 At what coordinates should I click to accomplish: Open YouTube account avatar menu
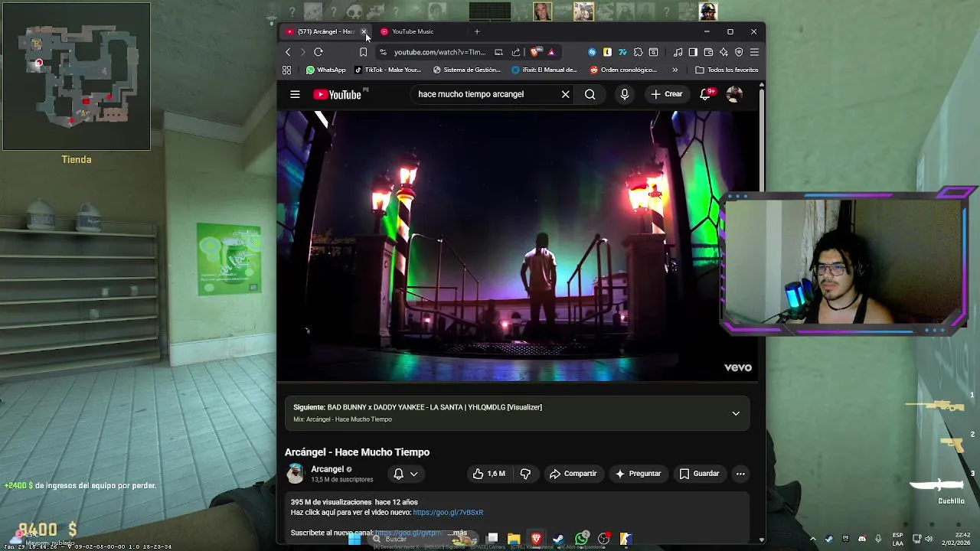click(734, 94)
